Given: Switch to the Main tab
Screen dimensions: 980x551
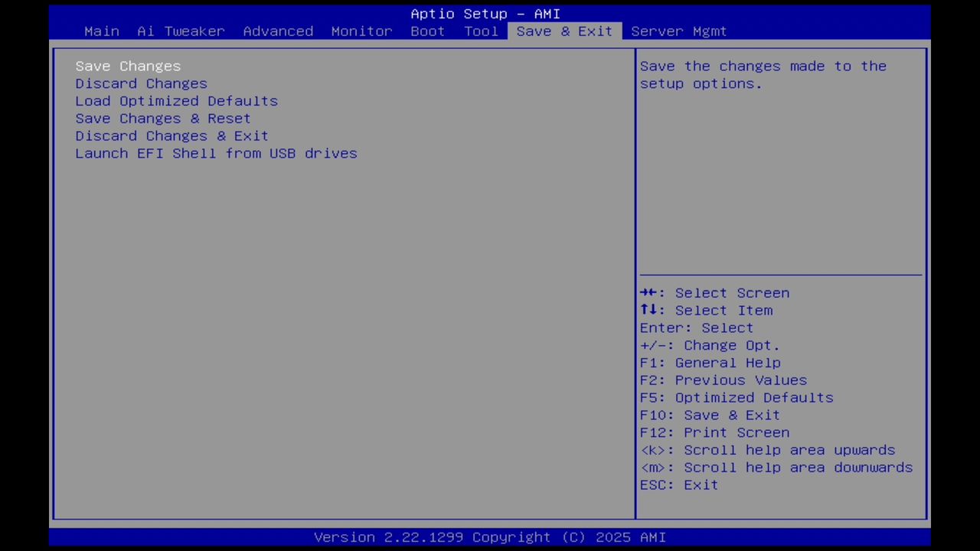Looking at the screenshot, I should [x=101, y=31].
